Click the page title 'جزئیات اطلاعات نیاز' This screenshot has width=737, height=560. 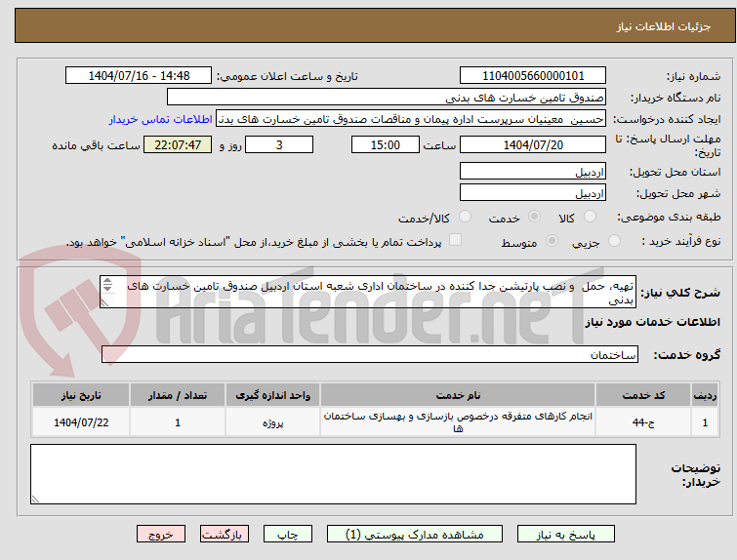[663, 26]
